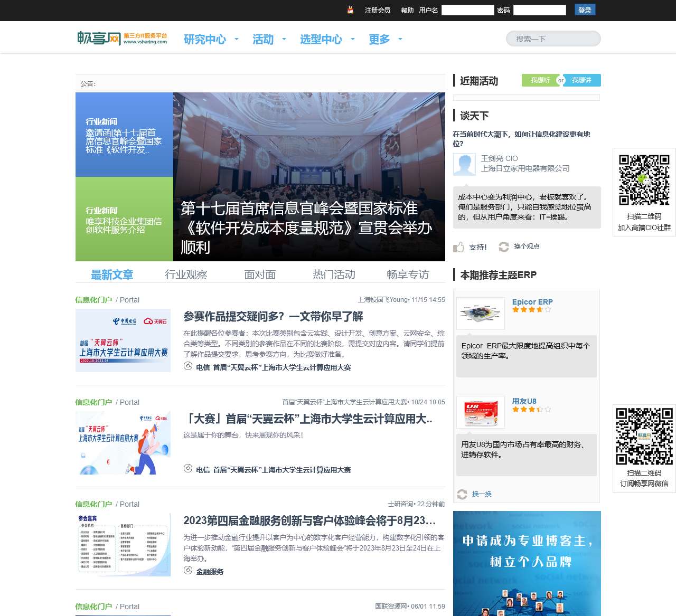Viewport: 676px width, 616px height.
Task: Open article 参赛作品提交疑问多？一文带你早了解
Action: [x=273, y=317]
